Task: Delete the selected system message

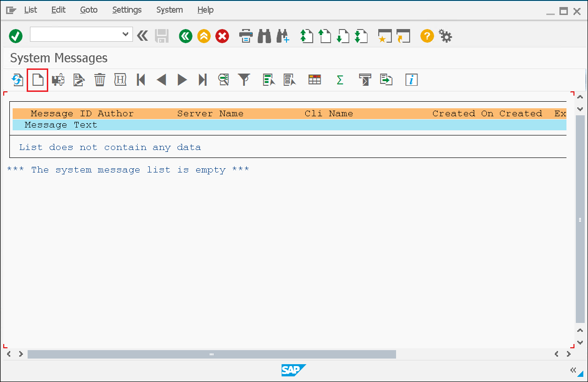Action: [99, 80]
